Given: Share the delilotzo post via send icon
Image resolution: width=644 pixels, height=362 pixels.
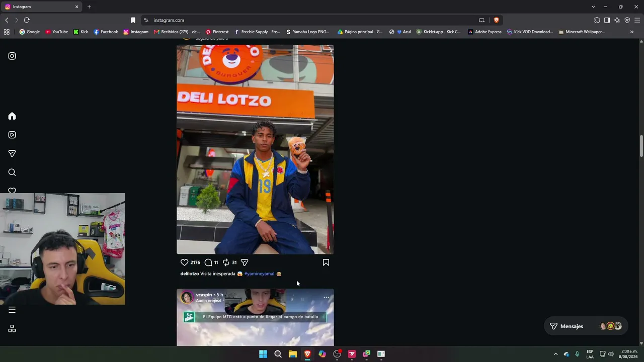Looking at the screenshot, I should click(245, 262).
